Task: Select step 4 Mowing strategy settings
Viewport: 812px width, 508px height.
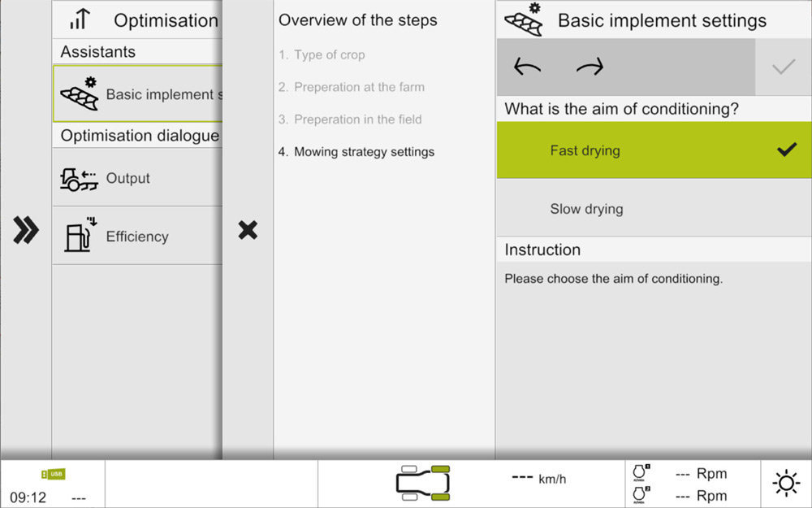Action: pos(356,152)
